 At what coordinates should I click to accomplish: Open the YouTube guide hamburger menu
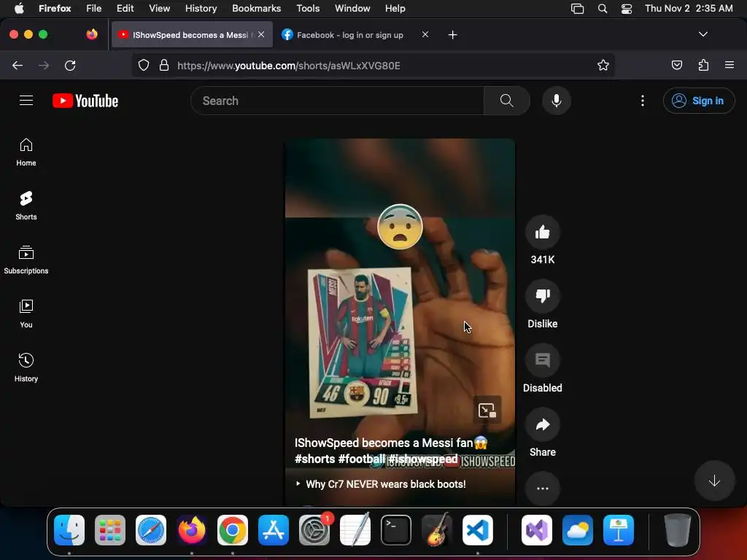tap(26, 101)
